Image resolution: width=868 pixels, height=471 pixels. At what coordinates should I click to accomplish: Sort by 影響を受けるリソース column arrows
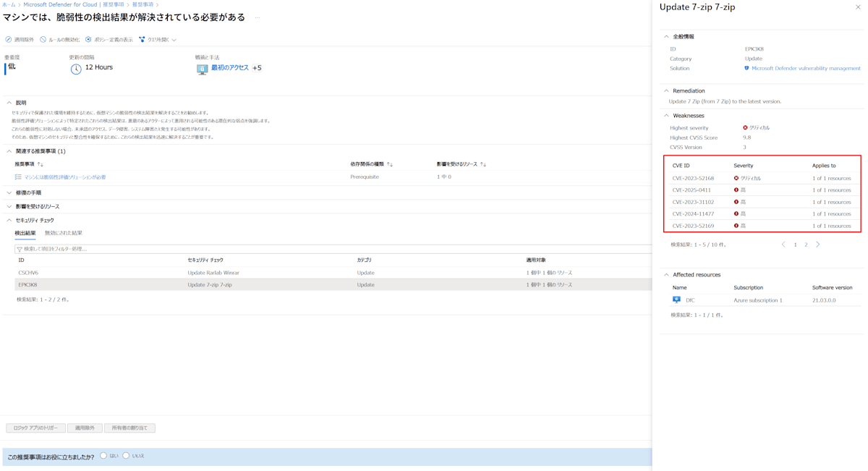pyautogui.click(x=483, y=164)
